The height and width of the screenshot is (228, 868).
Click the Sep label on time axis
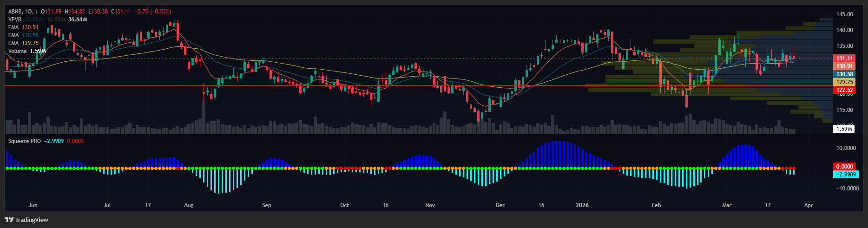pyautogui.click(x=267, y=205)
